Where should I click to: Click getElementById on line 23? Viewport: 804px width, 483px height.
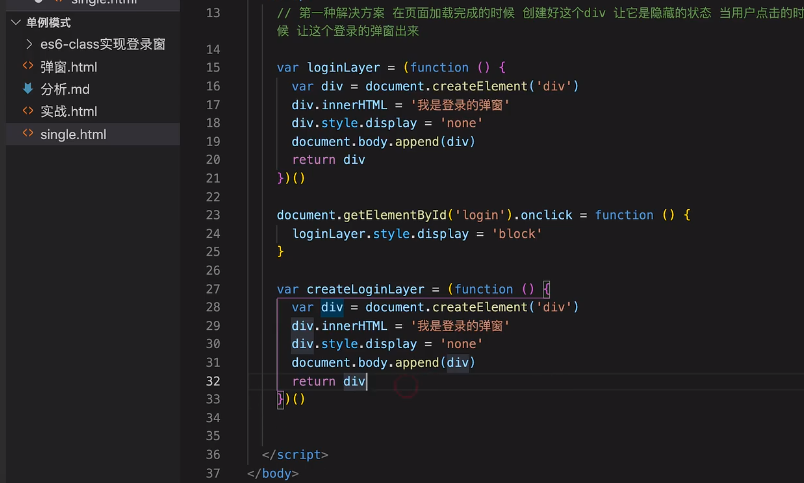click(395, 215)
